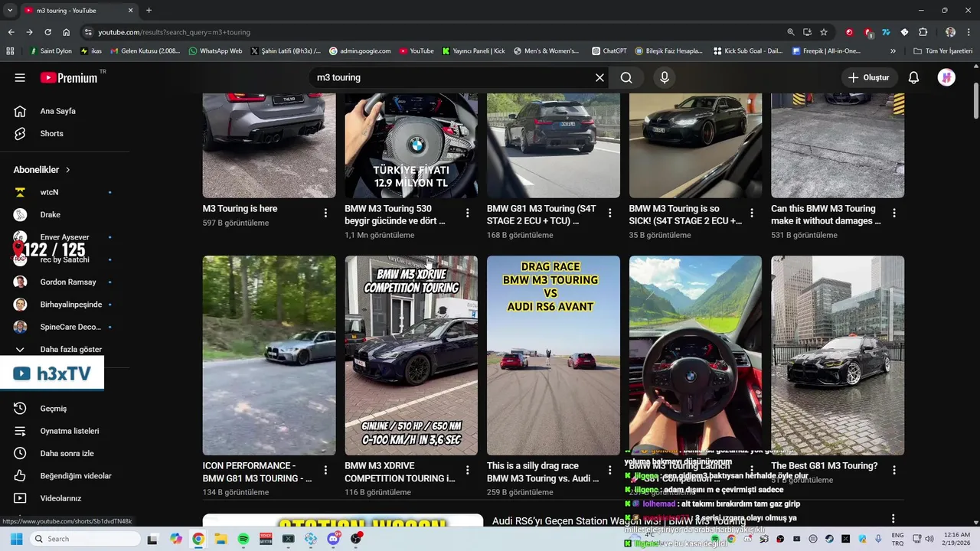The height and width of the screenshot is (551, 980).
Task: Bookmark this page with star icon
Action: pyautogui.click(x=824, y=32)
